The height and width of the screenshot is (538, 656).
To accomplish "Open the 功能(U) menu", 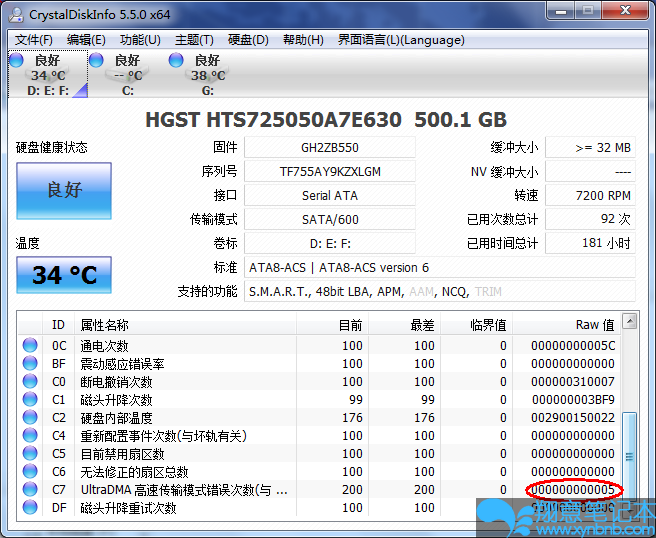I will coord(140,40).
